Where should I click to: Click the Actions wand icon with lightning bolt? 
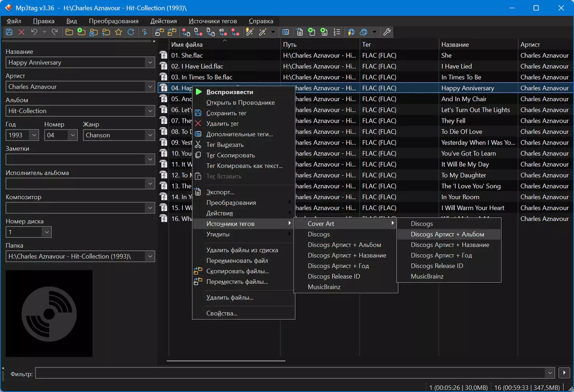pyautogui.click(x=250, y=32)
